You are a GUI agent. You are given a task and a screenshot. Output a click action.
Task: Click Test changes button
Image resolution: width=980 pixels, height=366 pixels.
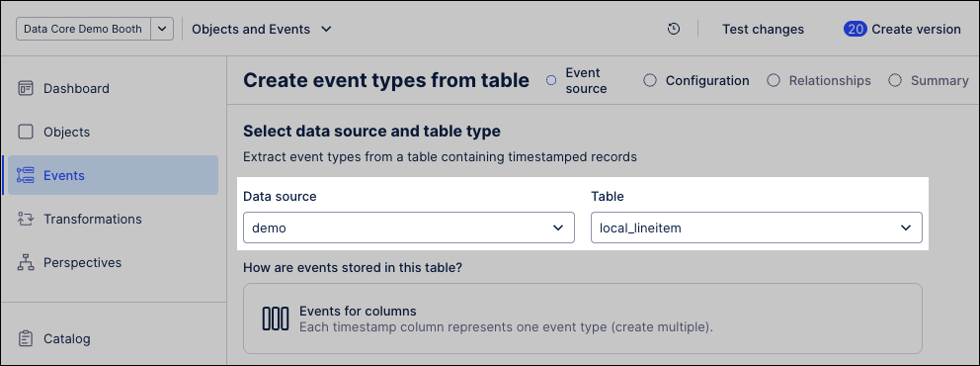tap(763, 29)
